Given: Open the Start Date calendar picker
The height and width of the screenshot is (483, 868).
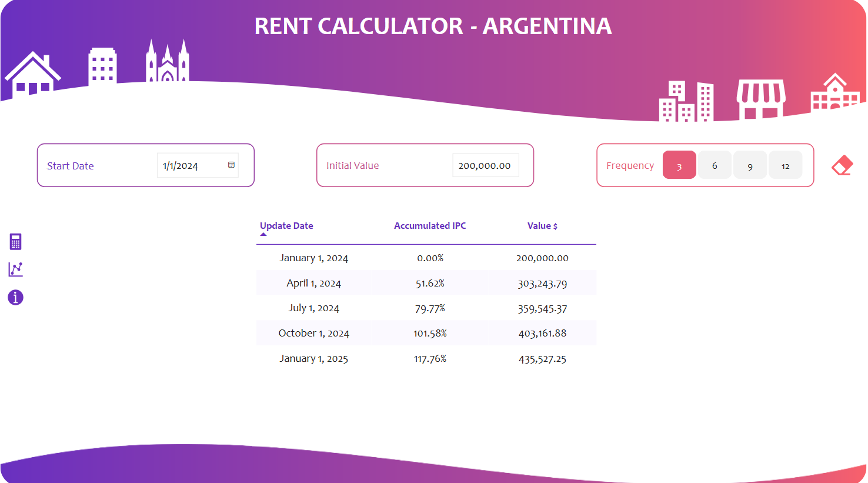Looking at the screenshot, I should (x=231, y=165).
